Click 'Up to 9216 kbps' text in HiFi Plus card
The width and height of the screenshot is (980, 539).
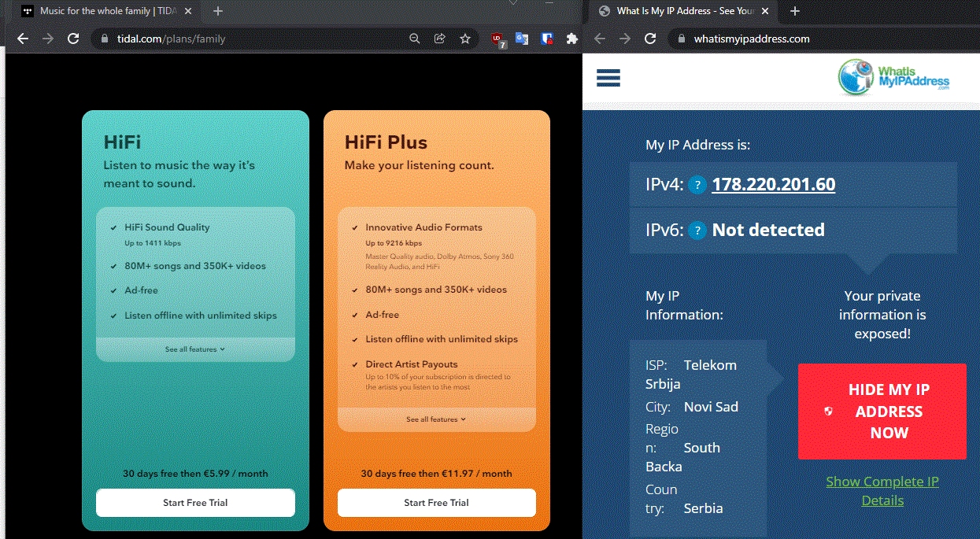tap(394, 243)
